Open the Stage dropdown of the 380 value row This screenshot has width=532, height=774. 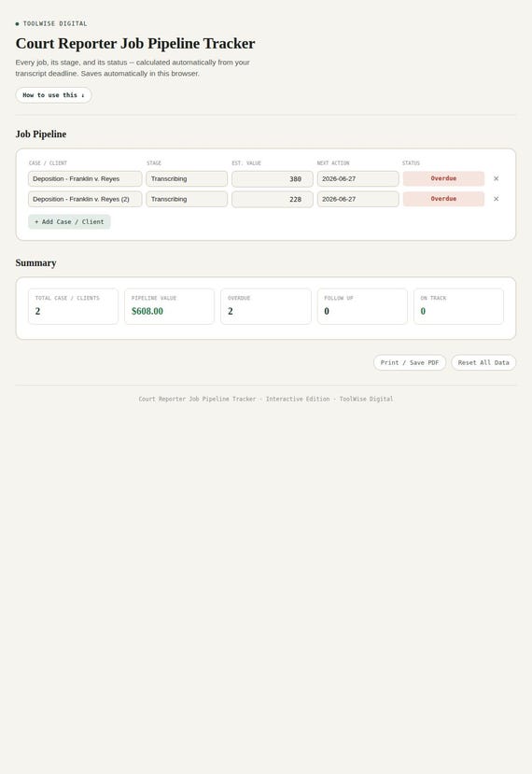click(187, 178)
